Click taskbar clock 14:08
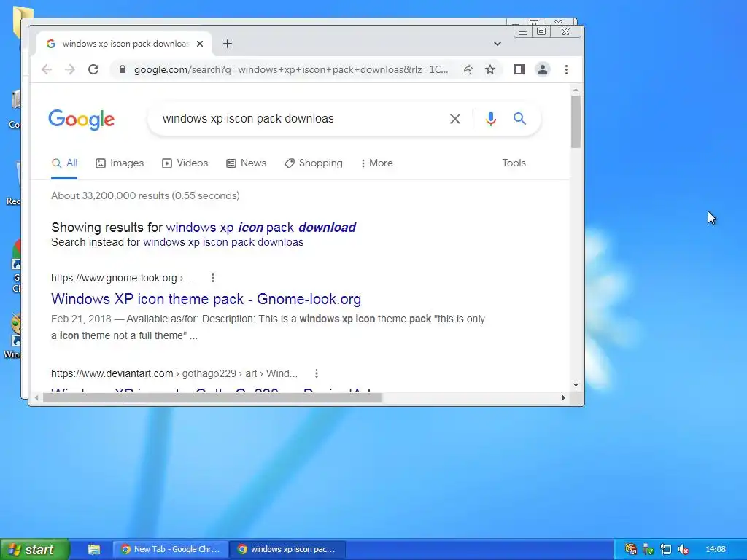The image size is (747, 560). point(716,550)
